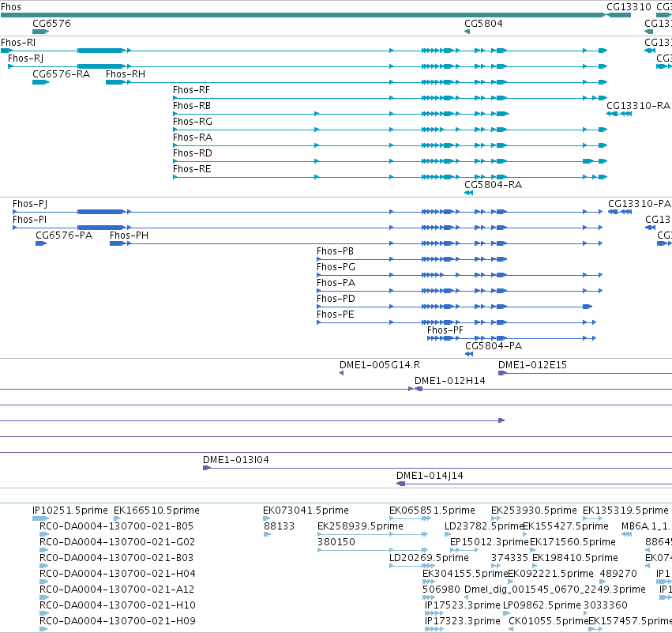
Task: Click the CG5804-PA protein label
Action: tap(494, 346)
